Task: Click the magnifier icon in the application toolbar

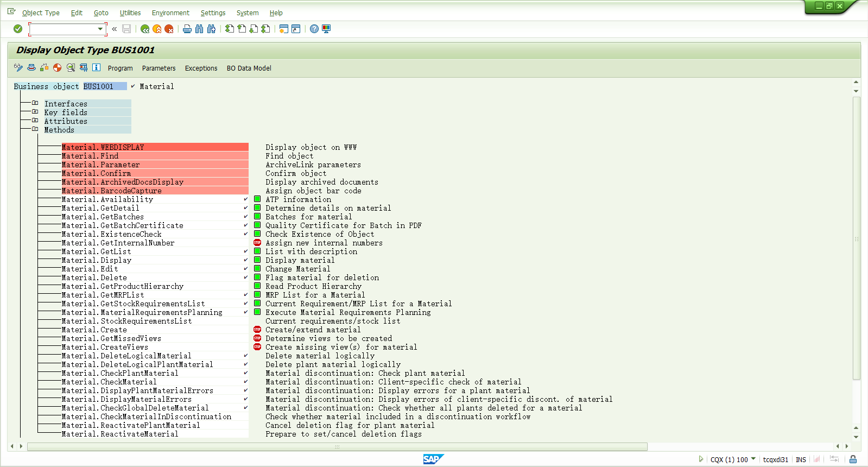Action: click(x=71, y=67)
